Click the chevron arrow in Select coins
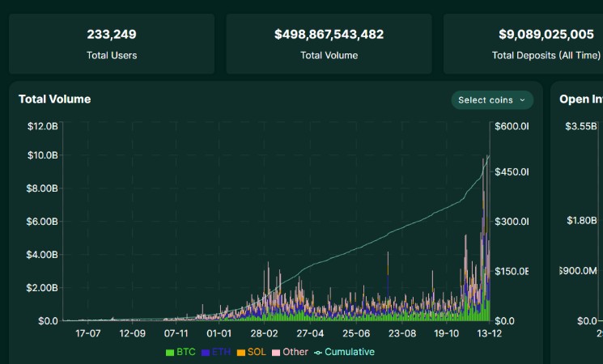This screenshot has width=603, height=364. pos(522,100)
